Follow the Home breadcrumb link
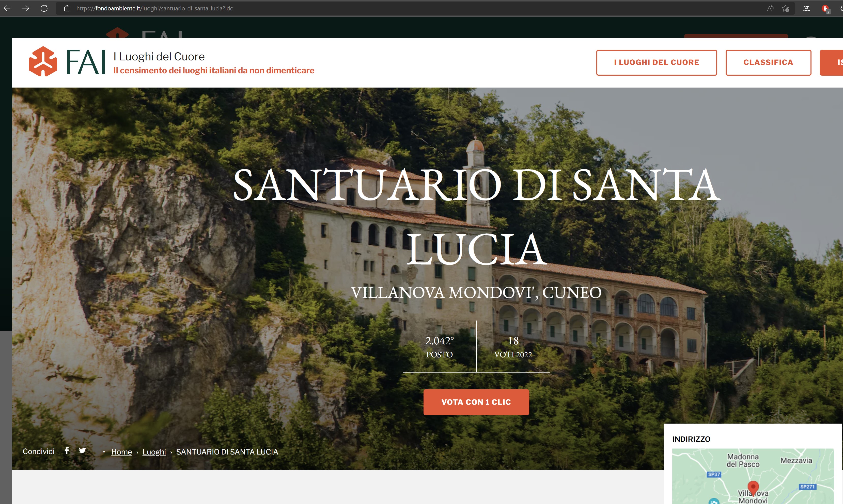This screenshot has width=843, height=504. (122, 452)
